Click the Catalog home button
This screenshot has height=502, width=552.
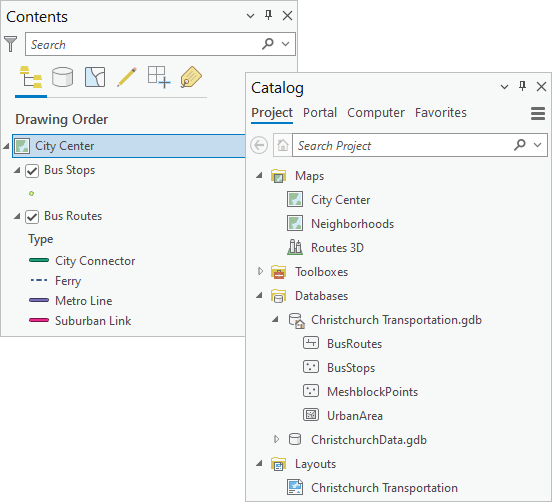pos(283,145)
